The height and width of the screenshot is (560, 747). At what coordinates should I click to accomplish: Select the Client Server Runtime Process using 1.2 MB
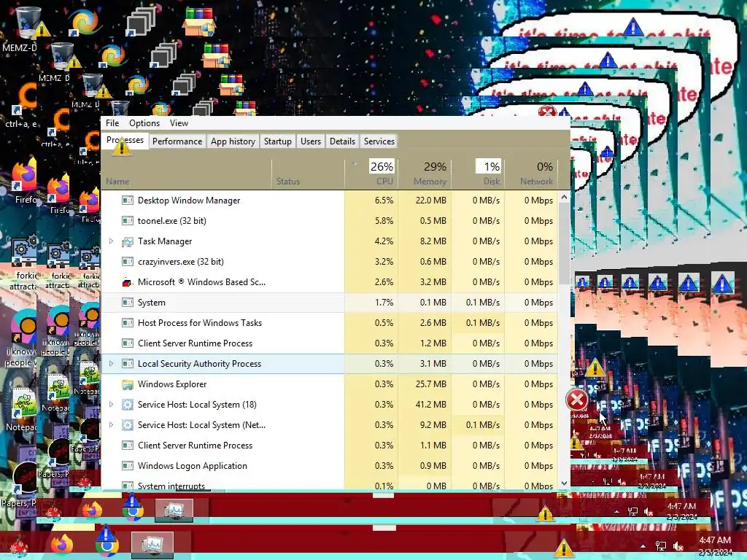coord(329,343)
